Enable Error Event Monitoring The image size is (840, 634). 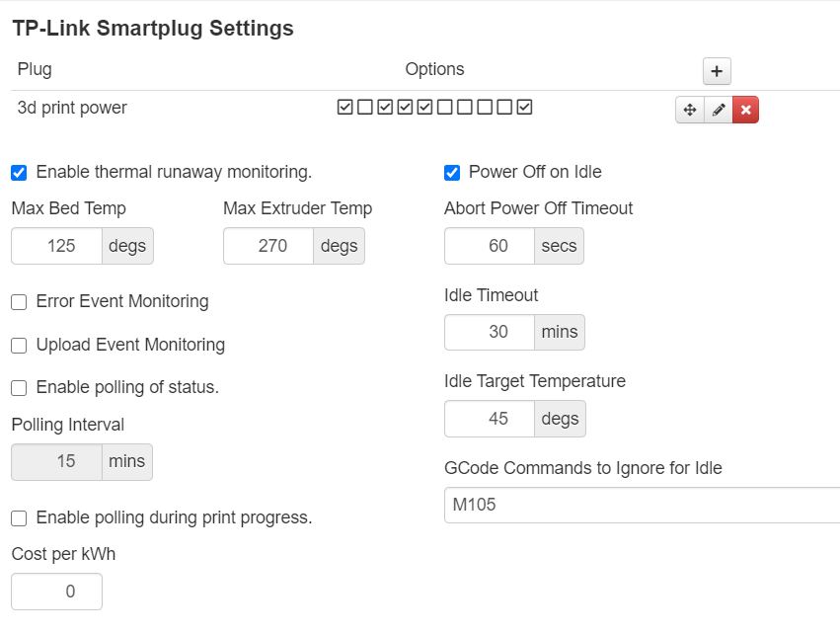(17, 302)
